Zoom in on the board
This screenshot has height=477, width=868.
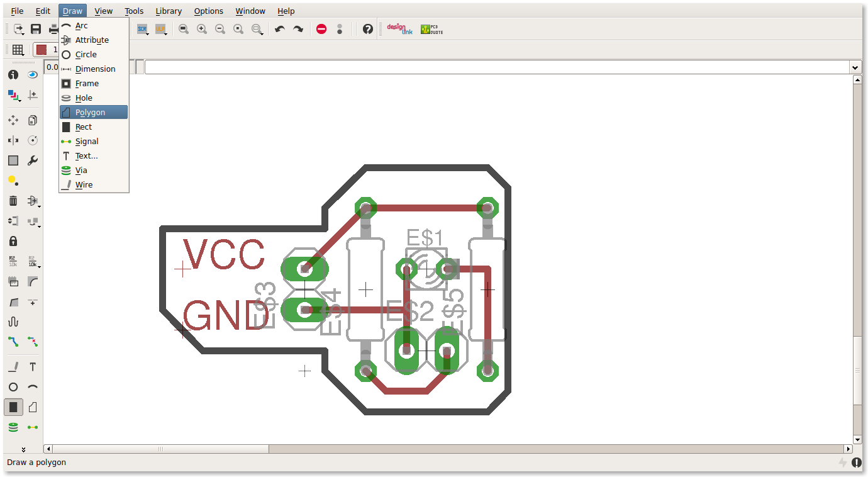point(202,29)
